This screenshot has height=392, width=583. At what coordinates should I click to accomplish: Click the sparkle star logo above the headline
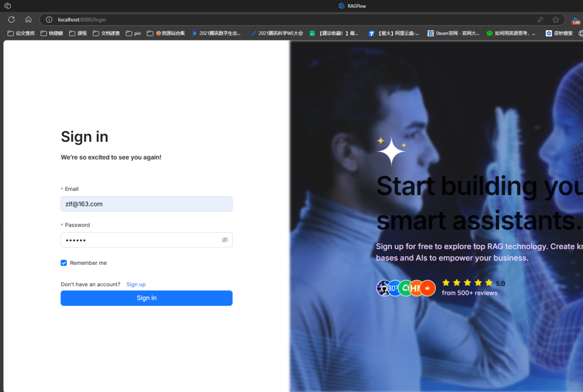pyautogui.click(x=391, y=151)
